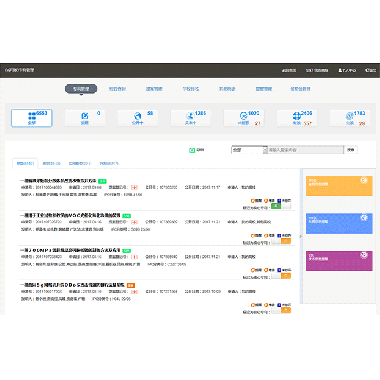Select the active dark pill tab in the main navigation
The height and width of the screenshot is (380, 380).
tap(81, 89)
